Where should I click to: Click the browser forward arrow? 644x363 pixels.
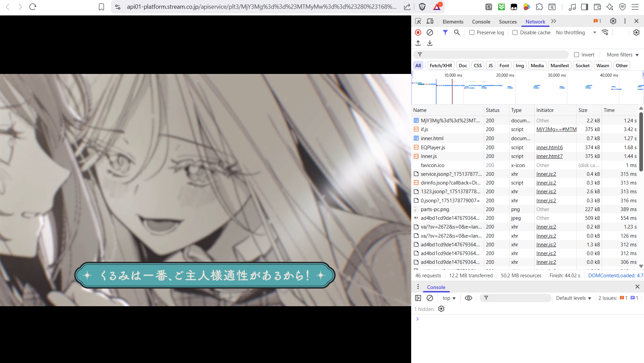coord(20,7)
